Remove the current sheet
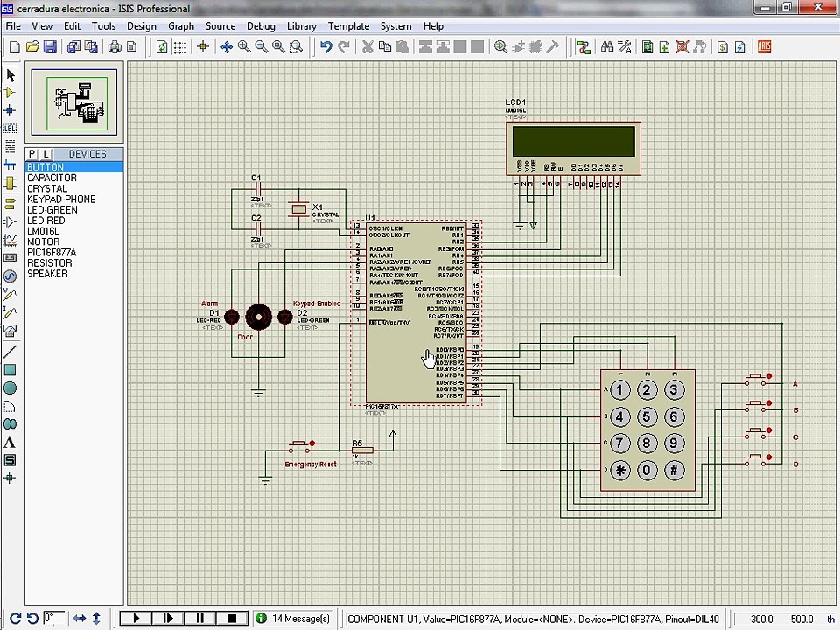Screen dimensions: 840x630 [x=682, y=47]
